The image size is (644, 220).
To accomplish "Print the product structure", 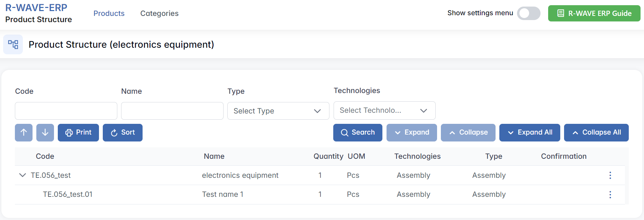I will pyautogui.click(x=78, y=132).
